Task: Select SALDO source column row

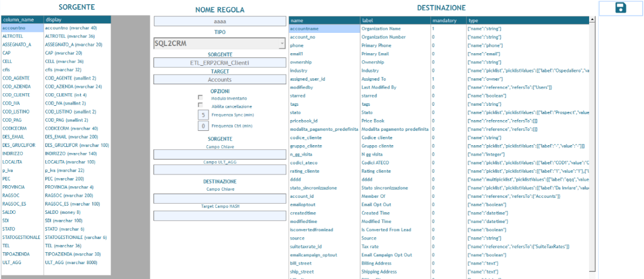Action: (x=22, y=212)
